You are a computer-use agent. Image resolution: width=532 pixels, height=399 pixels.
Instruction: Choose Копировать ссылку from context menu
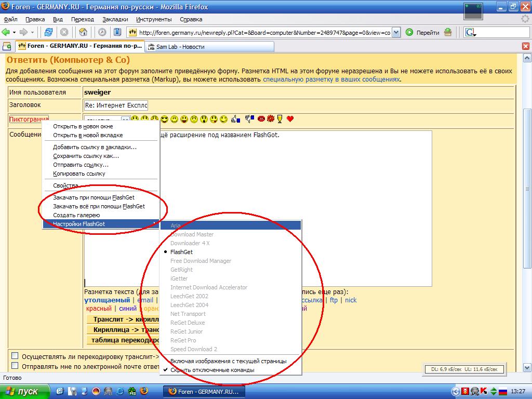click(101, 174)
